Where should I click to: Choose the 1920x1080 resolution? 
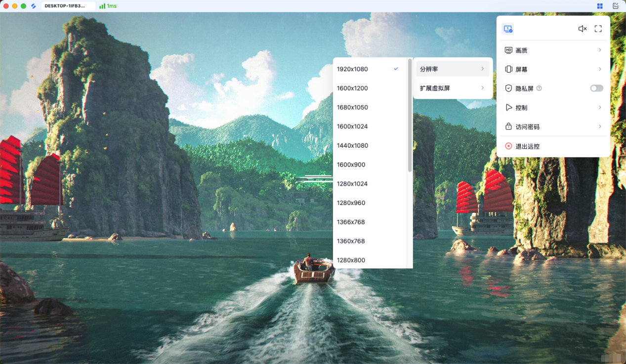point(370,69)
